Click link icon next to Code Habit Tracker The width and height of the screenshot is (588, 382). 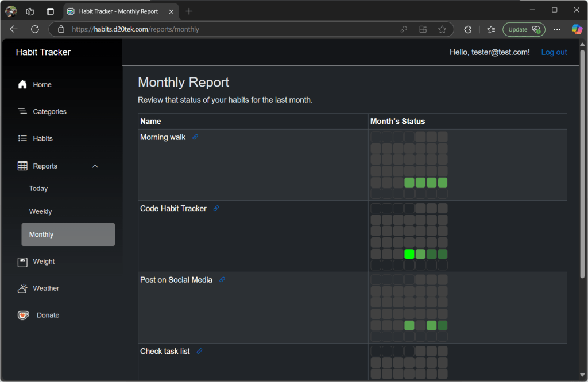tap(216, 209)
